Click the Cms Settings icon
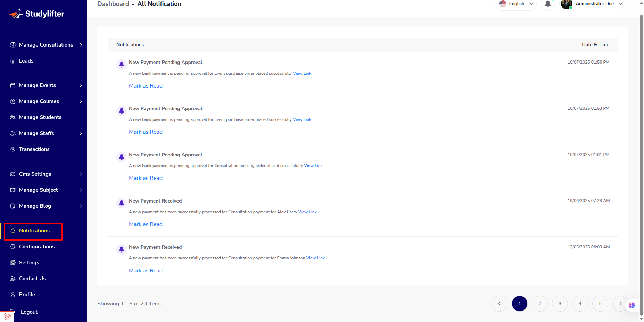 tap(13, 174)
